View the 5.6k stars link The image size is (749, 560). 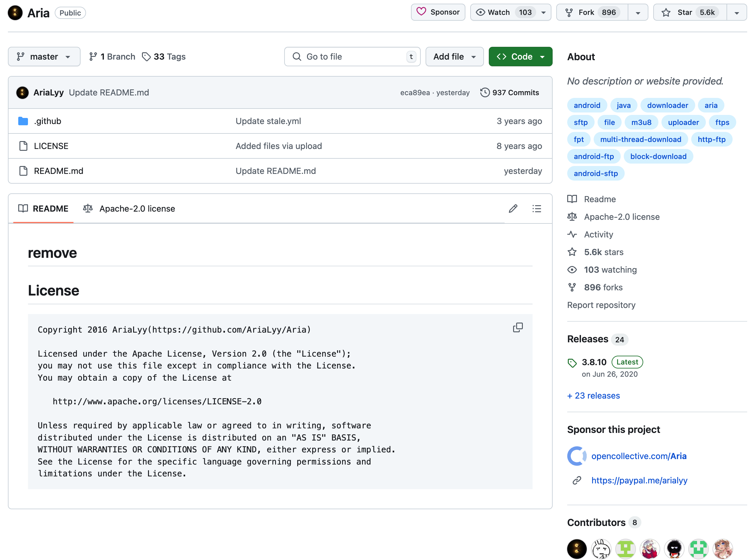595,252
